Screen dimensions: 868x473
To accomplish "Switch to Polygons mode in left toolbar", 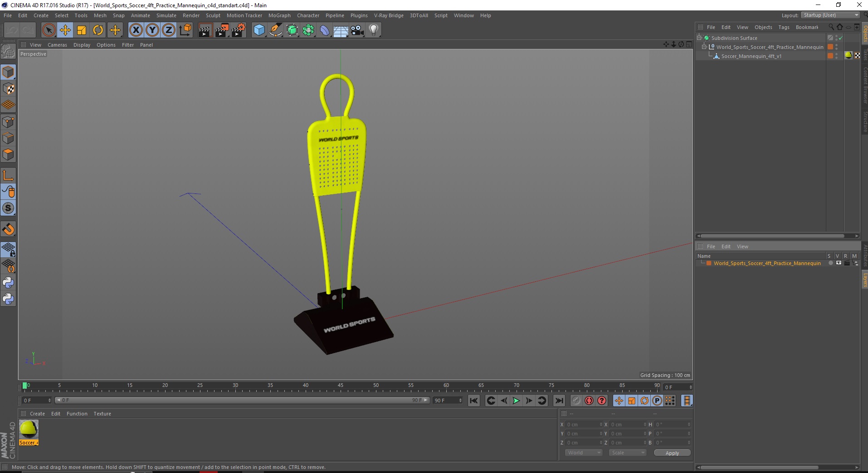I will [x=8, y=154].
